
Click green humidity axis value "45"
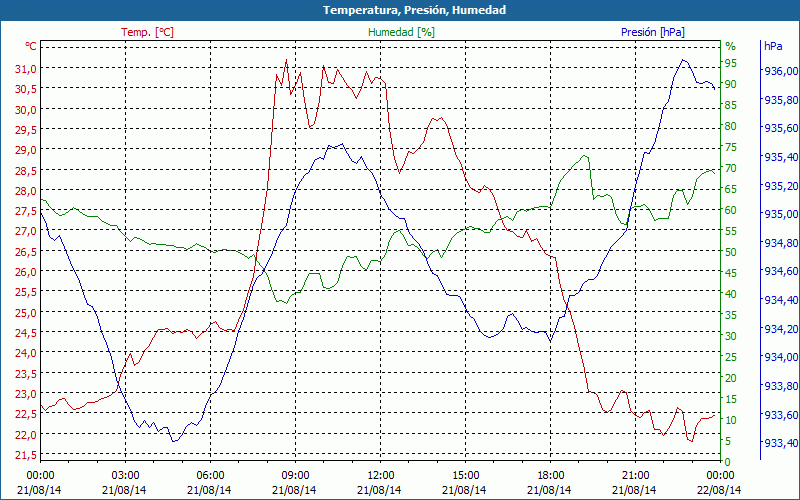coord(731,273)
